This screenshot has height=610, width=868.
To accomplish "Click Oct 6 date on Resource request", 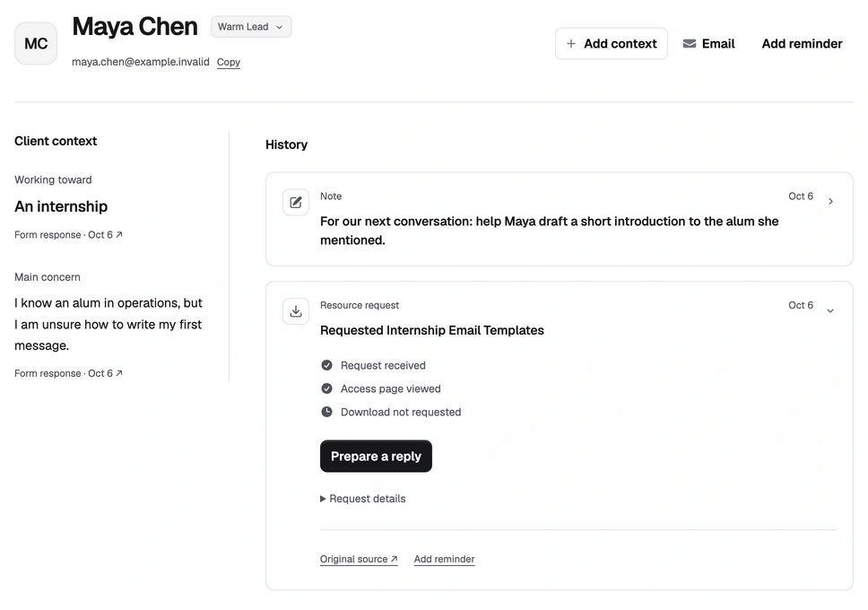I will pos(801,305).
